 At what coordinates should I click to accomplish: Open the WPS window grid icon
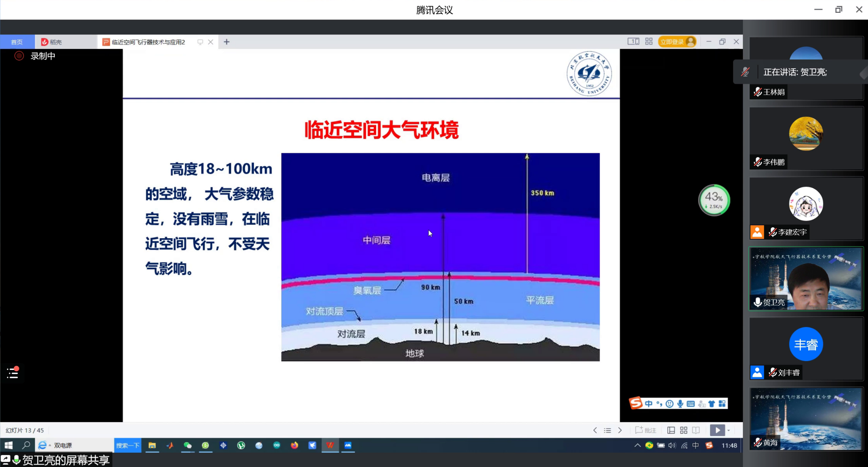pyautogui.click(x=649, y=42)
